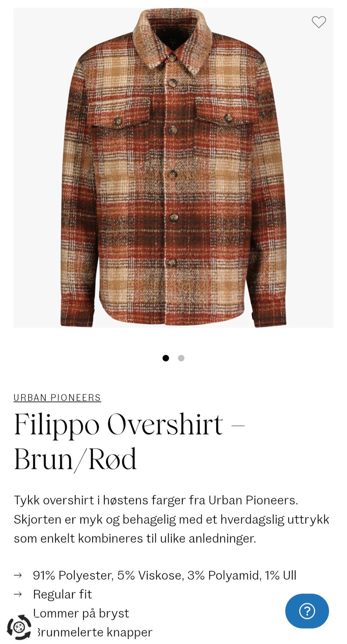Open the URBAN PIONEERS brand link
Screen dimensions: 347x644
57,397
